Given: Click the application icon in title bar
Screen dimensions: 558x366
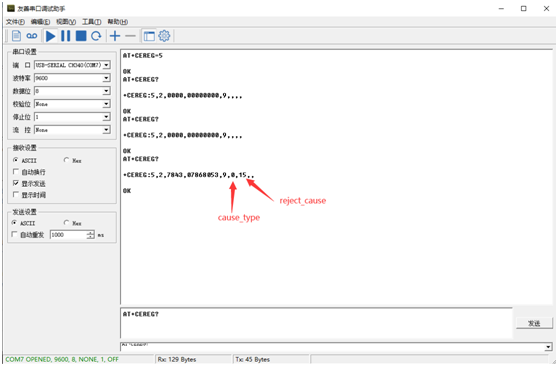Looking at the screenshot, I should (11, 8).
